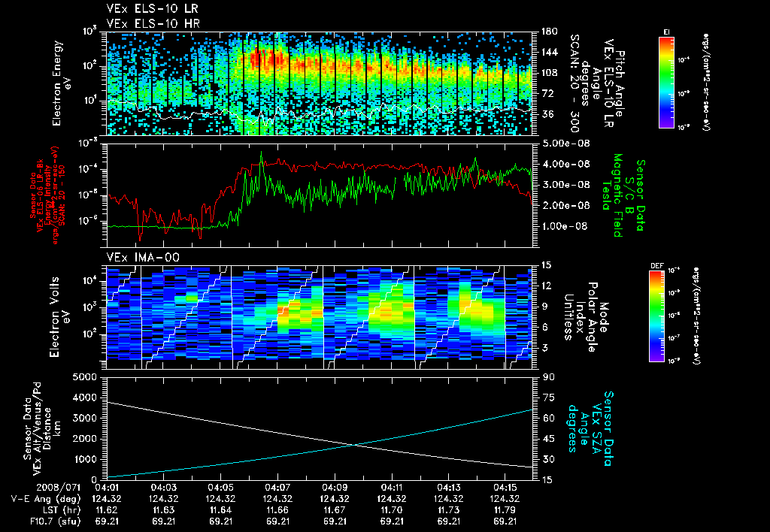This screenshot has height=532, width=770.
Task: Click where altitude and SZA lines cross
Action: [353, 445]
